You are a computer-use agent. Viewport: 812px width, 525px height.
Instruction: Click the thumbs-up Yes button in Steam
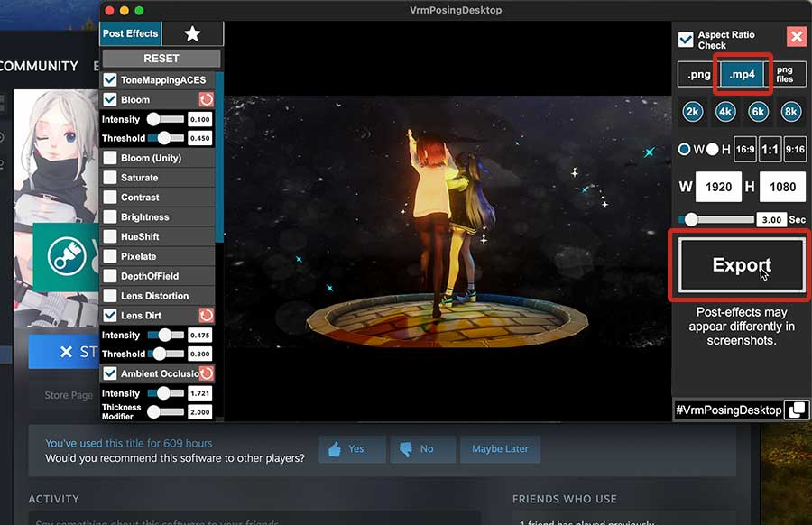tap(352, 449)
